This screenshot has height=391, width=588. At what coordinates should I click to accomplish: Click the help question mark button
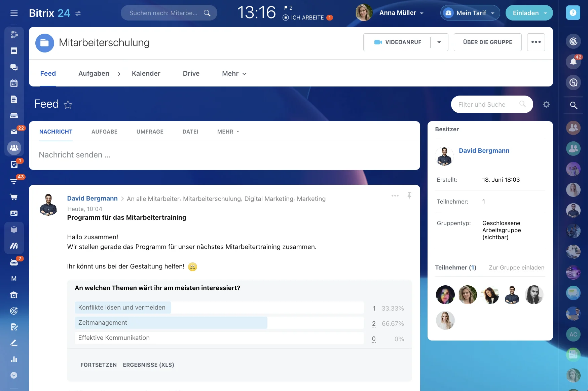click(573, 13)
